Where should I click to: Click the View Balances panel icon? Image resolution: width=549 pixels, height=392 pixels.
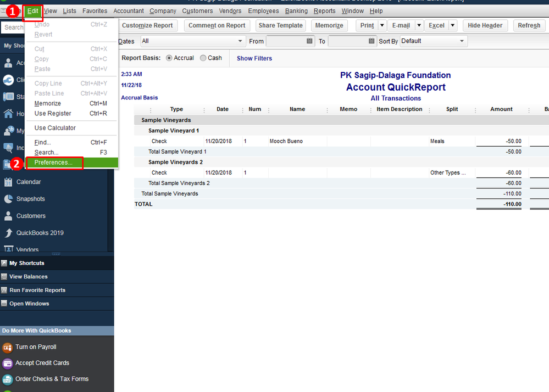click(4, 277)
